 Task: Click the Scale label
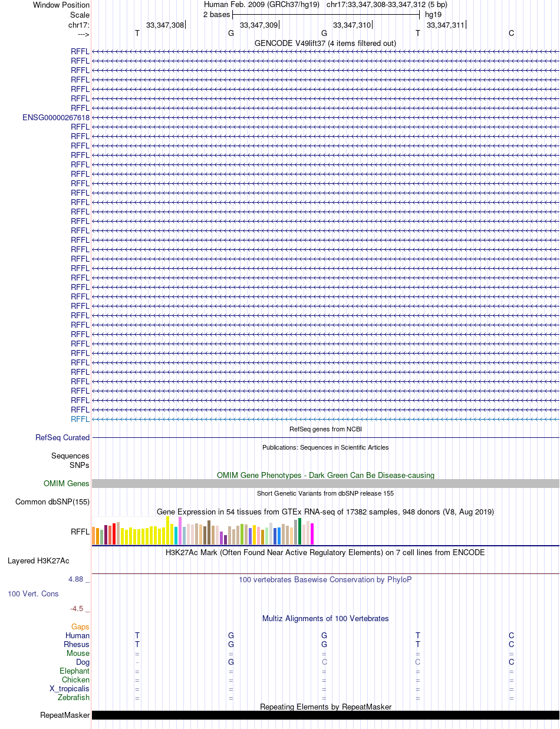pyautogui.click(x=80, y=15)
